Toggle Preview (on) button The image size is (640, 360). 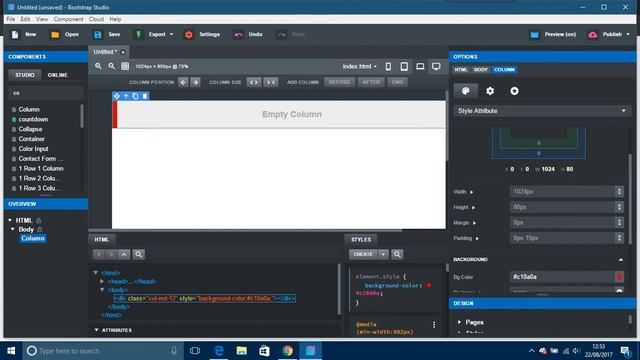553,34
